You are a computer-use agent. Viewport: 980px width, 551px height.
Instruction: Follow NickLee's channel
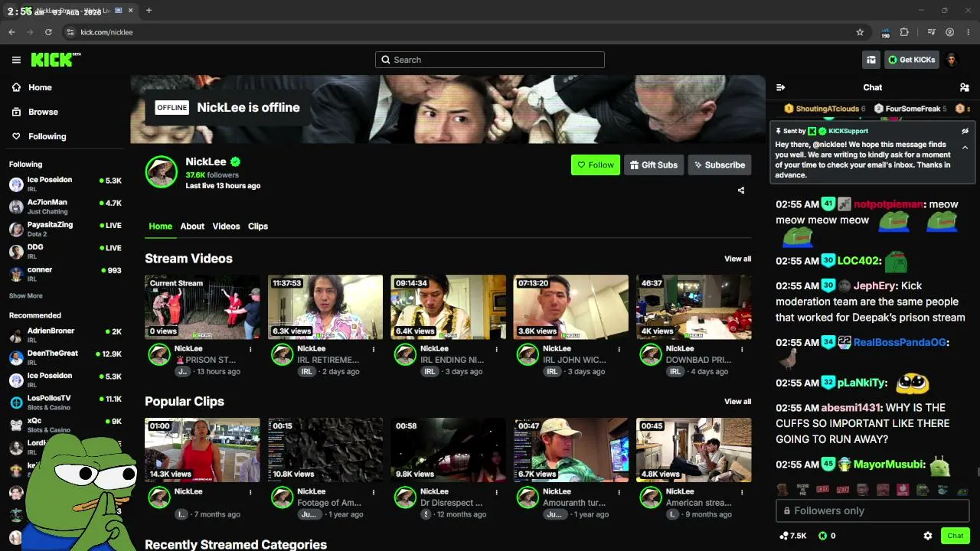pyautogui.click(x=596, y=165)
